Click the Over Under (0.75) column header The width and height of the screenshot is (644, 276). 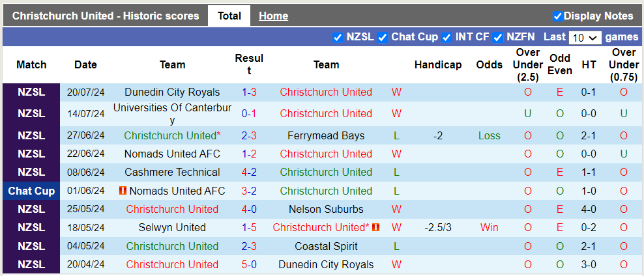tap(623, 65)
